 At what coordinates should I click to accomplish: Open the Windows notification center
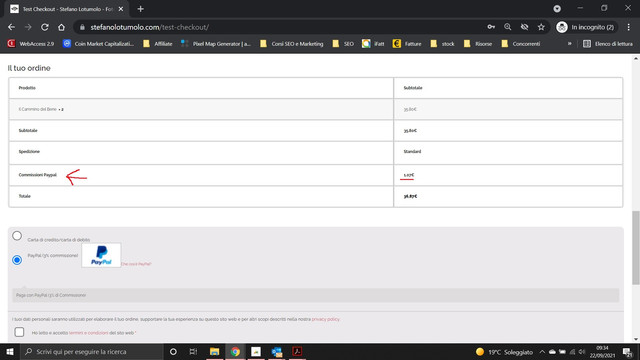tap(628, 351)
